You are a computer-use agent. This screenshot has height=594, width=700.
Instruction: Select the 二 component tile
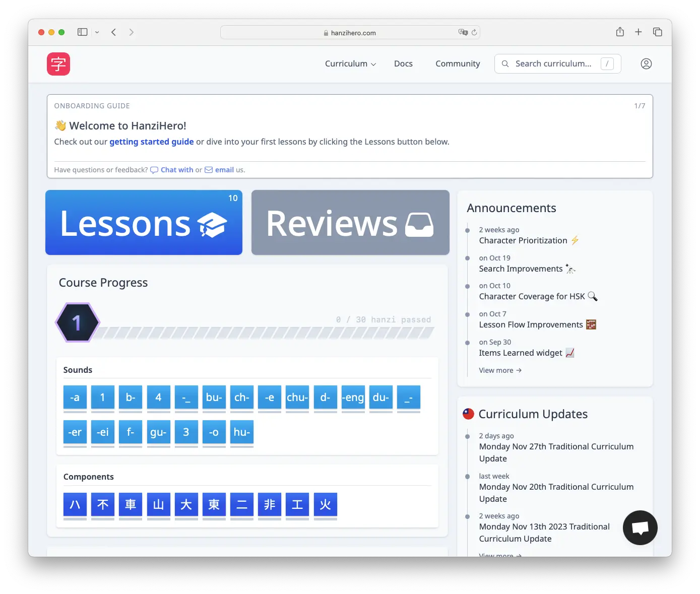point(242,504)
